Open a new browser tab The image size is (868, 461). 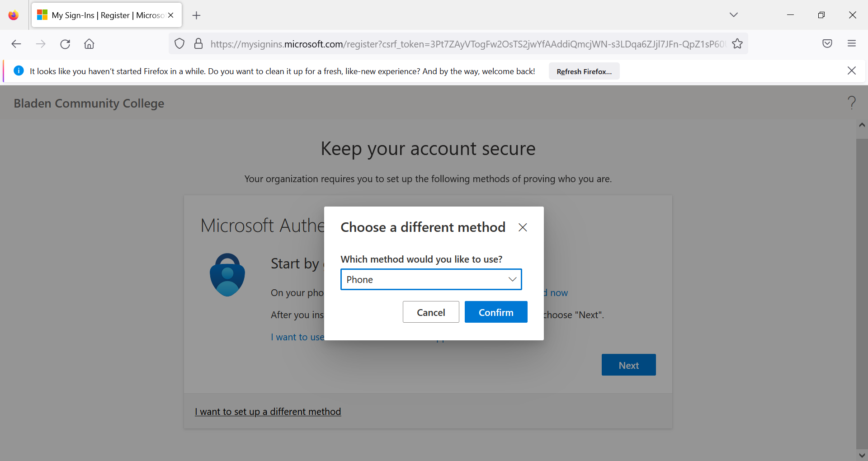pos(196,15)
